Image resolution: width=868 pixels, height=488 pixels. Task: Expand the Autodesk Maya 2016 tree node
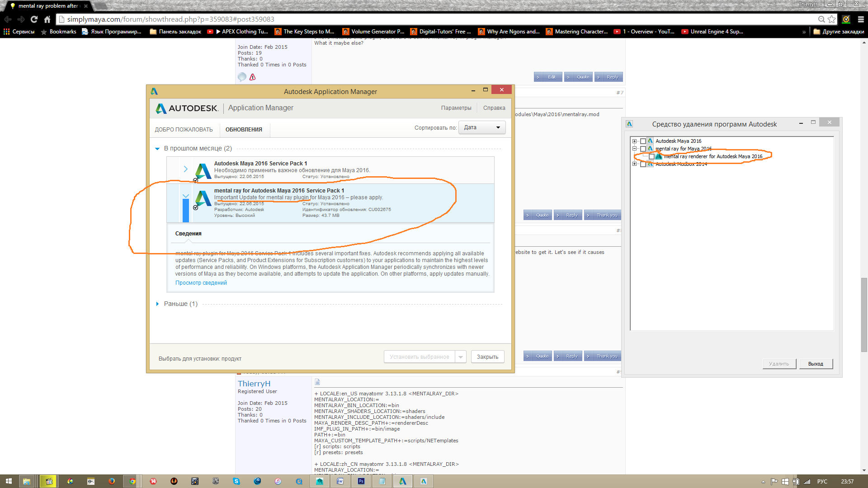pos(635,141)
